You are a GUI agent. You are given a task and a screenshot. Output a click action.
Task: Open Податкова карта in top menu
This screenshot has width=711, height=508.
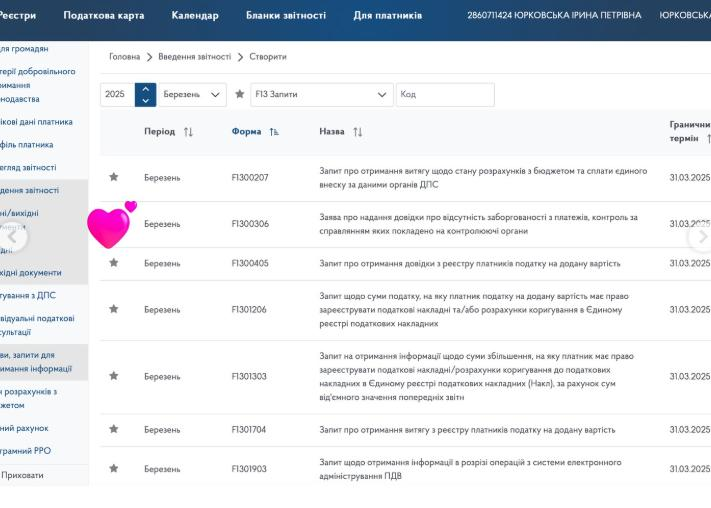(x=104, y=15)
